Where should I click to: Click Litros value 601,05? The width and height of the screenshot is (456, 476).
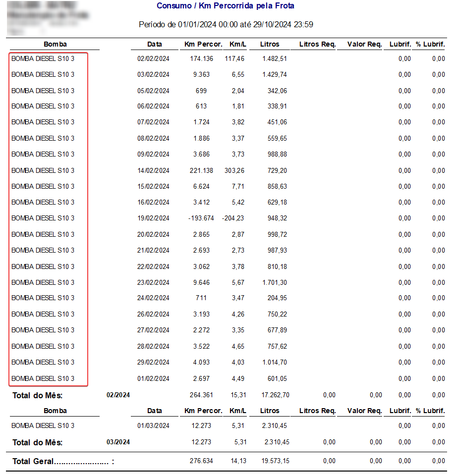pyautogui.click(x=277, y=379)
